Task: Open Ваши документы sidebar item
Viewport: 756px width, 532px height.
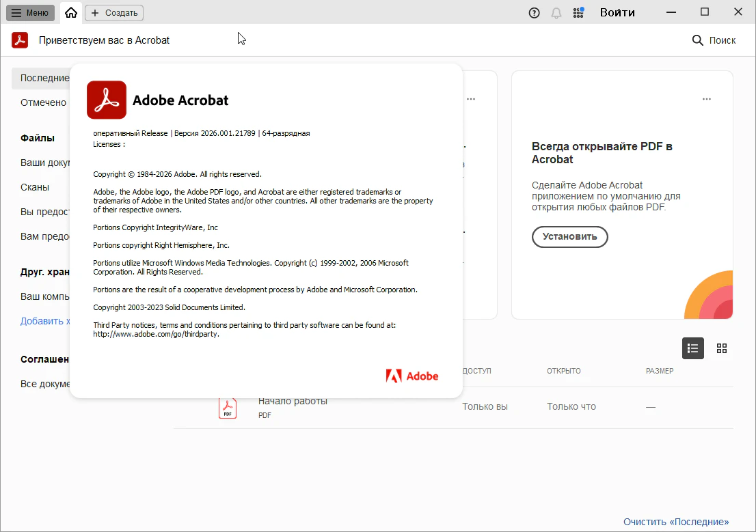Action: [45, 163]
